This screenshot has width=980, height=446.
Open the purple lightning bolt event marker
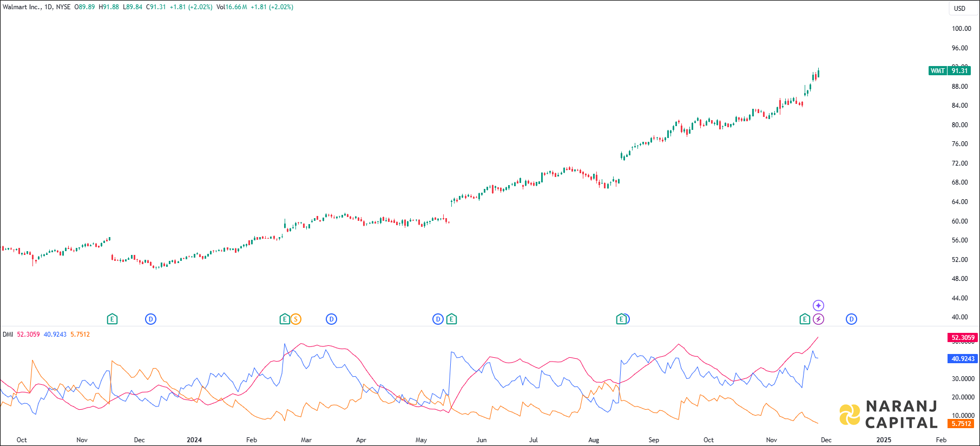tap(818, 319)
